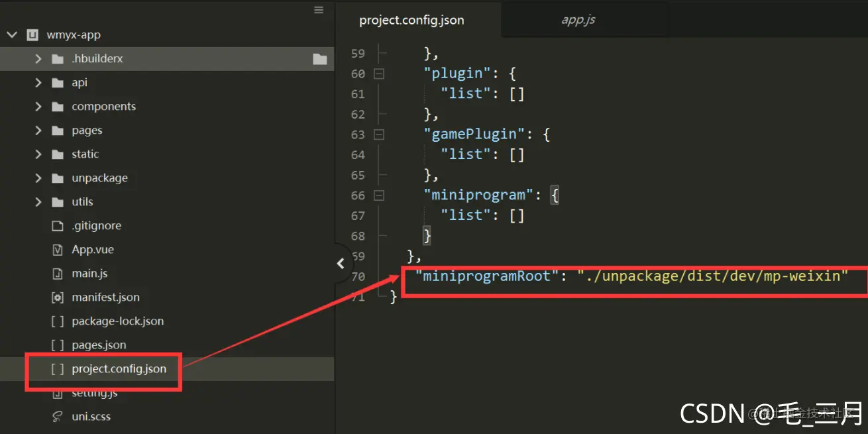The height and width of the screenshot is (434, 868).
Task: Click the main.js file icon
Action: click(57, 274)
